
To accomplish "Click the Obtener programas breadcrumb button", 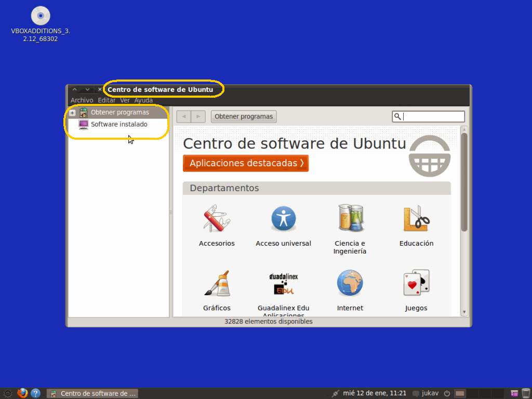I will click(x=244, y=116).
